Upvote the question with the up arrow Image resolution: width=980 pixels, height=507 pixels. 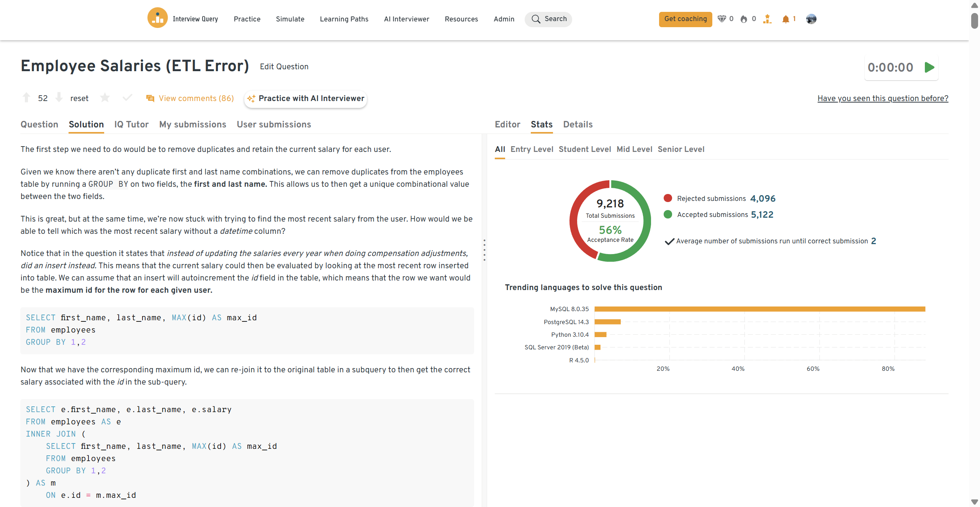click(26, 98)
